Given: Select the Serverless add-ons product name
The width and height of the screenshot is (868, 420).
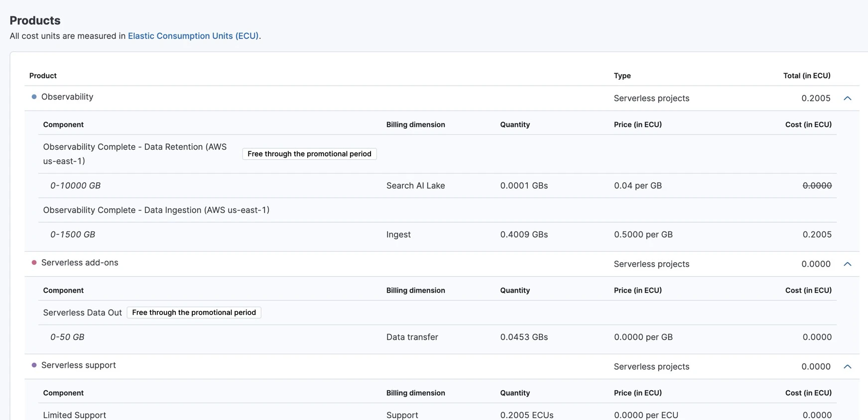Looking at the screenshot, I should [x=80, y=262].
